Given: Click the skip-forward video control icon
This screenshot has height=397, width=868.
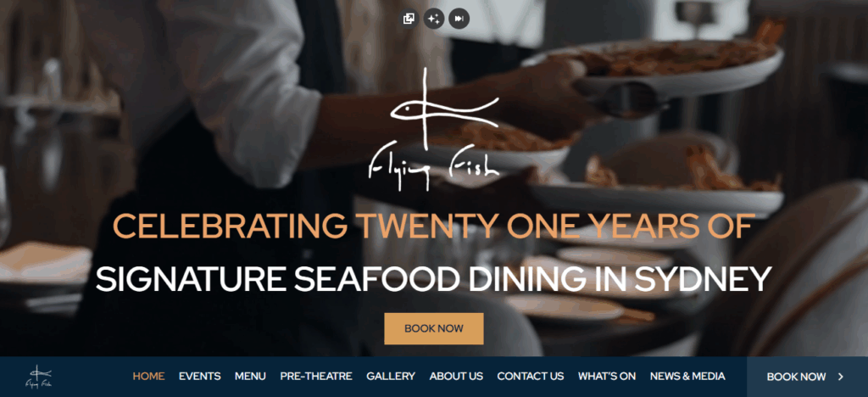Looking at the screenshot, I should coord(459,19).
